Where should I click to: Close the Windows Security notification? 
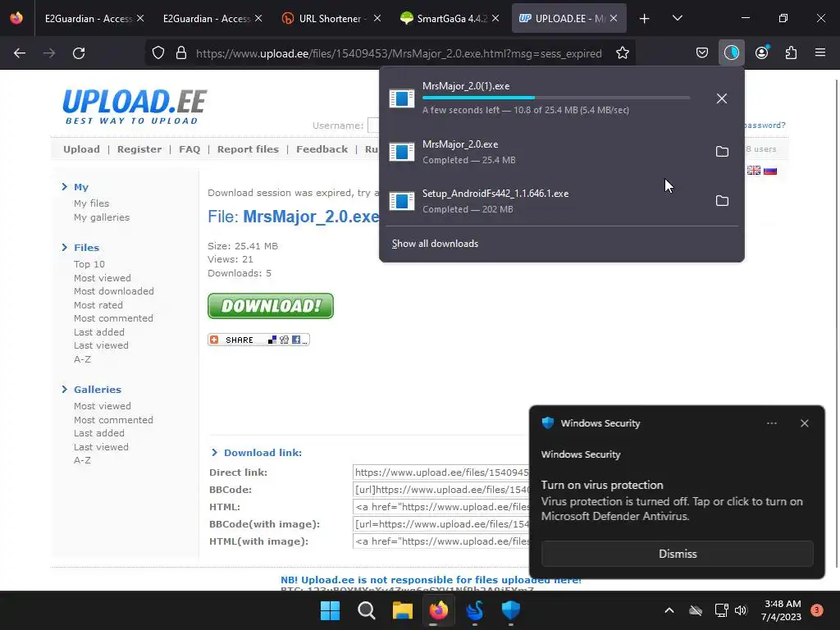805,423
